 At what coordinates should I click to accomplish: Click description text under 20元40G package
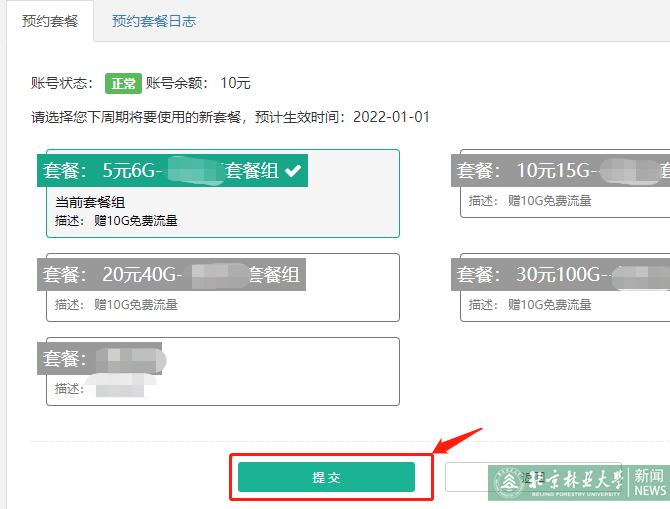(x=116, y=304)
